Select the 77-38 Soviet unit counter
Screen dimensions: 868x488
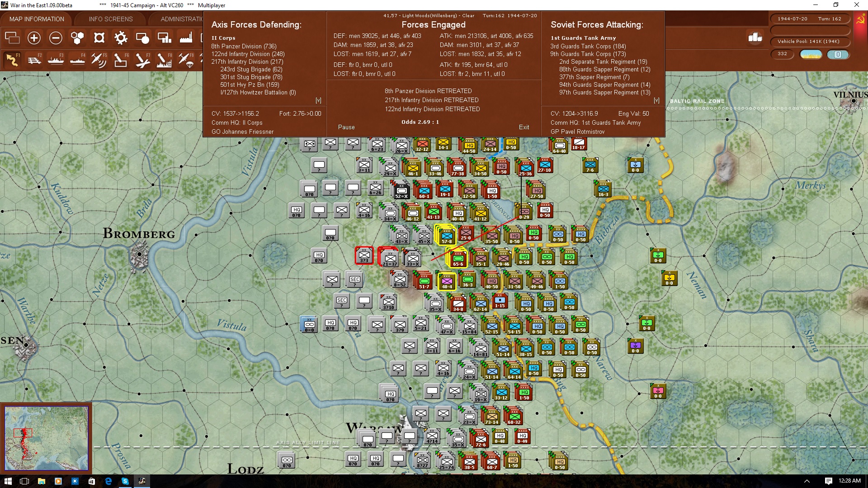[457, 168]
